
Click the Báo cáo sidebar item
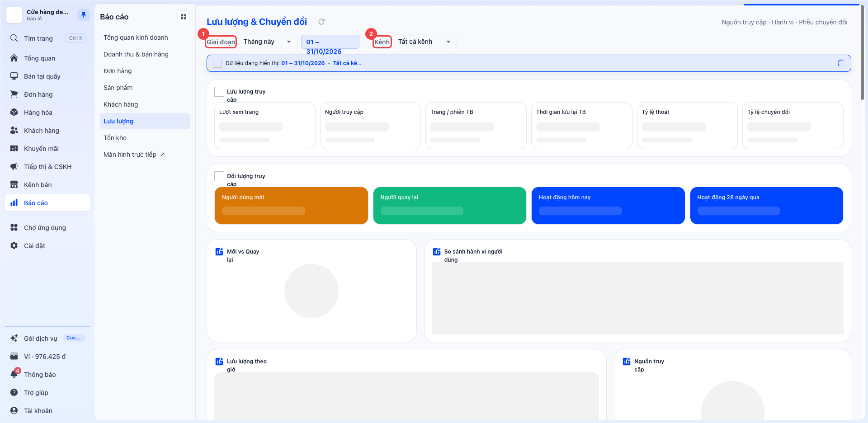pos(47,202)
